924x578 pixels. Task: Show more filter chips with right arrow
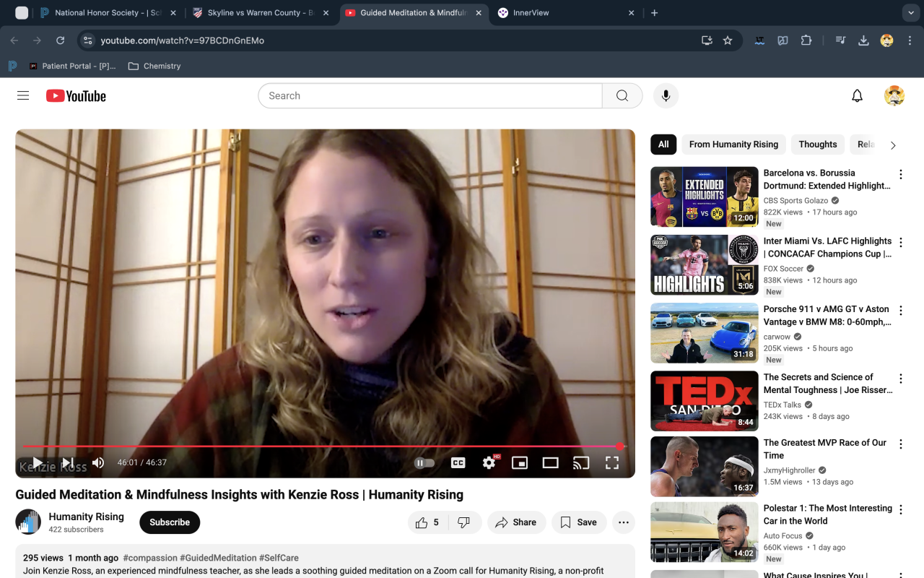(x=893, y=145)
